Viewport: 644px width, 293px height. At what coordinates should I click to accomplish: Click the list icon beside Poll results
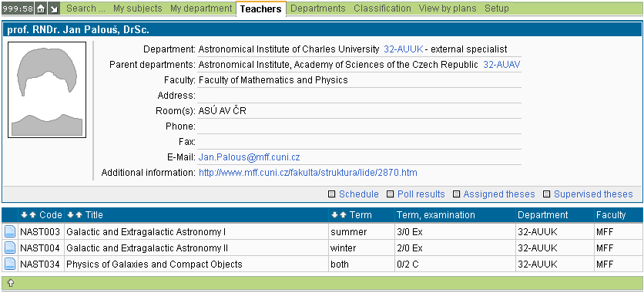(391, 194)
